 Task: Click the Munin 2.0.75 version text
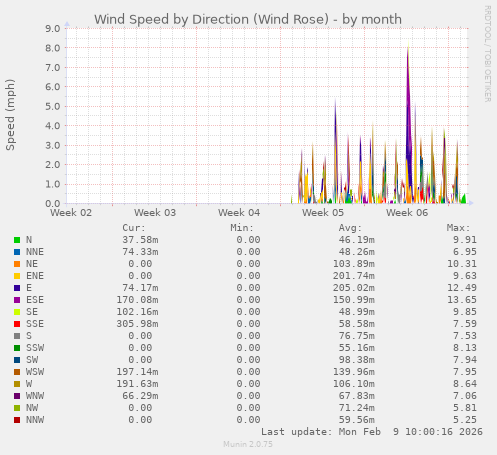point(248,444)
